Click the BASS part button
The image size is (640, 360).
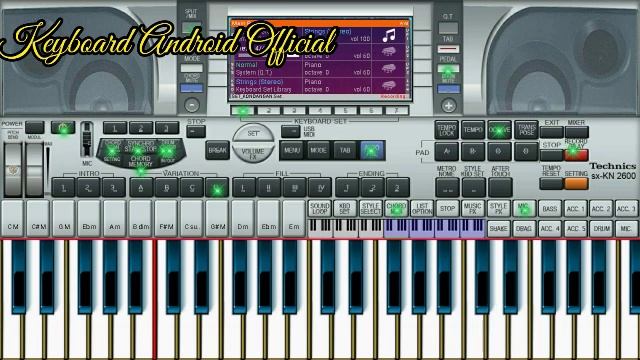pos(550,209)
